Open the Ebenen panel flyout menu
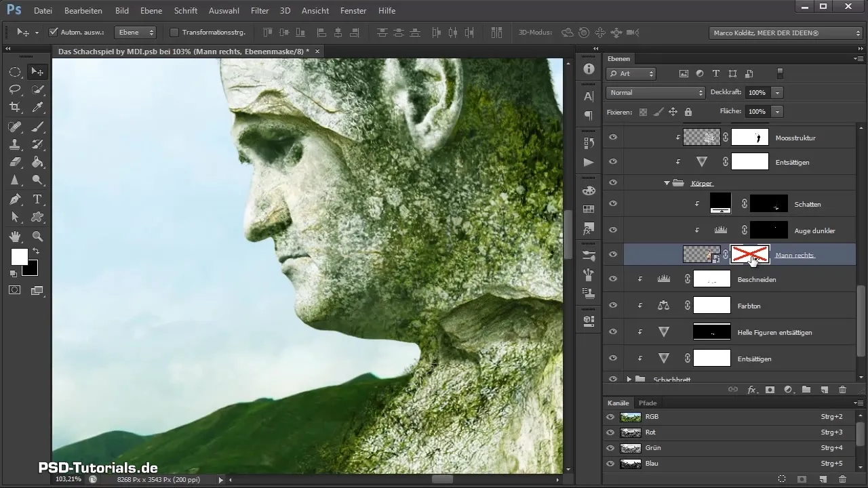This screenshot has width=868, height=488. [x=858, y=59]
